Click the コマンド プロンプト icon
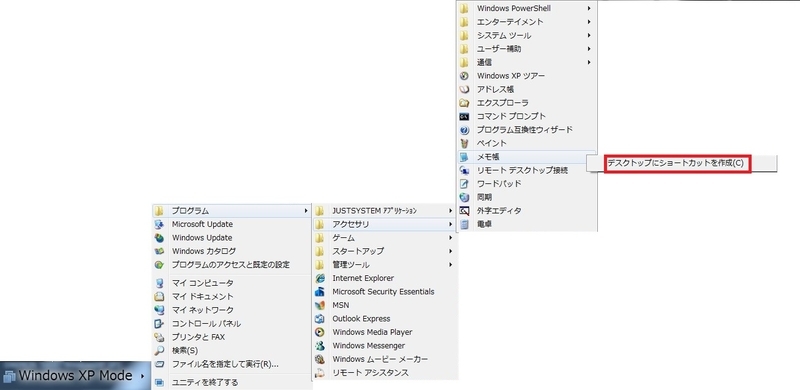Image resolution: width=800 pixels, height=390 pixels. 464,116
